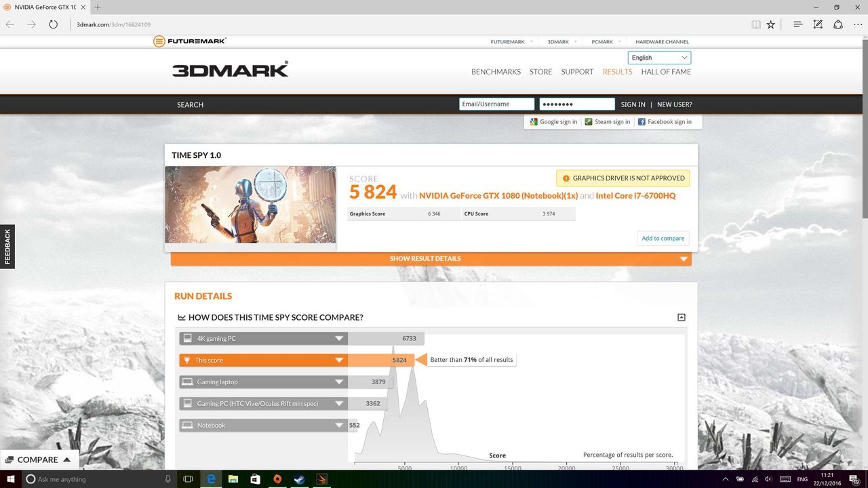Open the volume tray icon
868x488 pixels.
770,479
